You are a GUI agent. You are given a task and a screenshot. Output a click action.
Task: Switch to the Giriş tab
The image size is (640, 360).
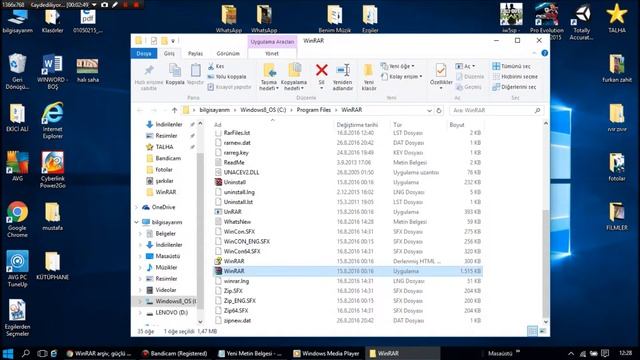(x=169, y=53)
